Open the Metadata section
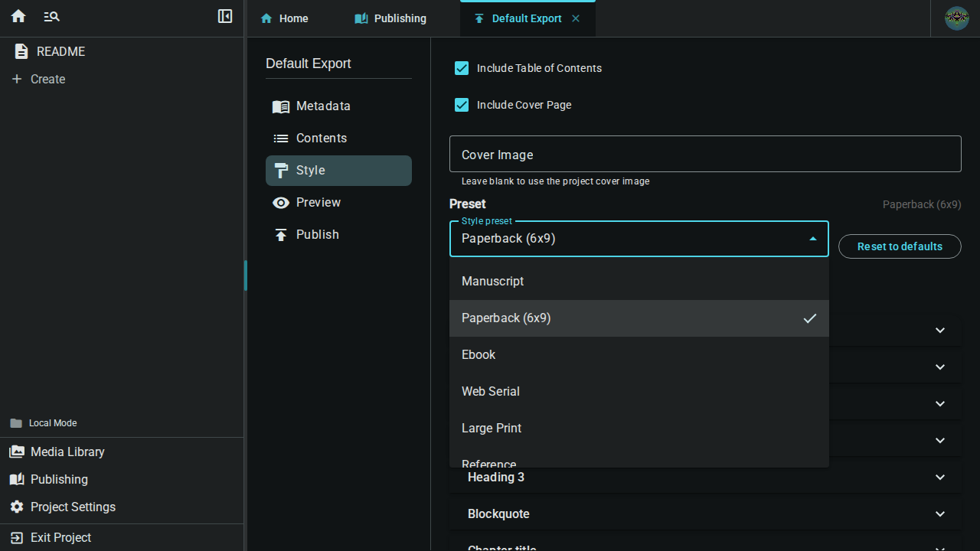 338,106
